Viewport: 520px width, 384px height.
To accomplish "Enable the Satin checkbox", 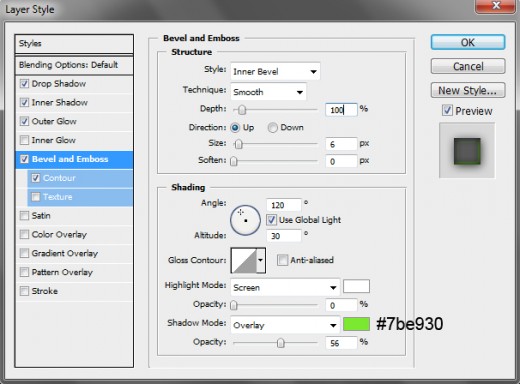I will click(24, 216).
